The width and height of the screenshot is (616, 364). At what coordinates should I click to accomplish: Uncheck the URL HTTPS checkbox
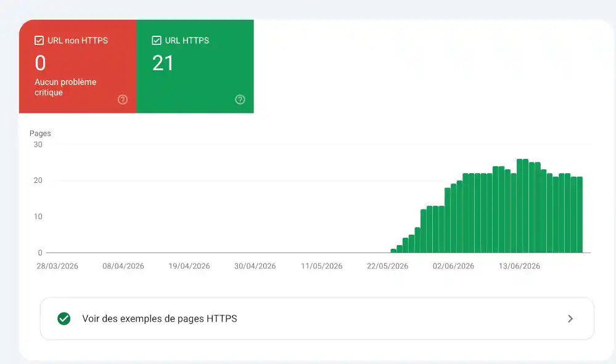click(x=157, y=41)
